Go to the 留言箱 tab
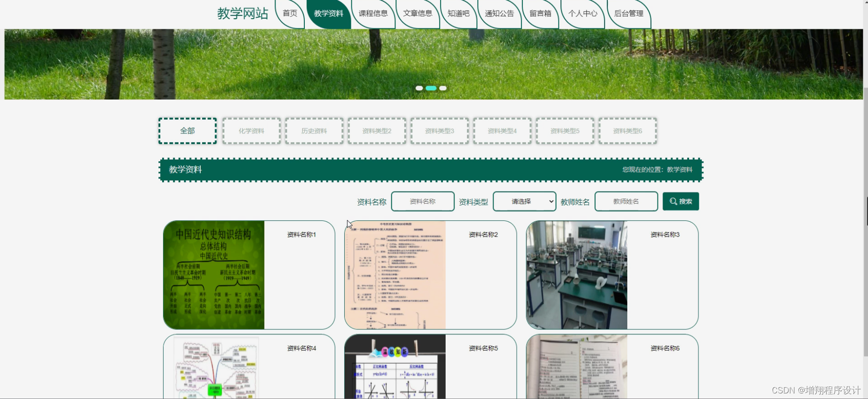The image size is (868, 399). pos(540,13)
